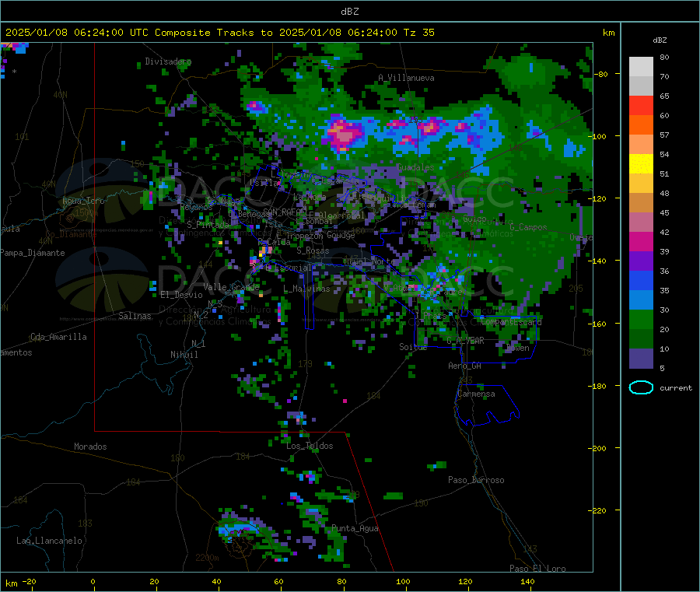
Task: Click the Punta_Agua place label
Action: pyautogui.click(x=355, y=529)
